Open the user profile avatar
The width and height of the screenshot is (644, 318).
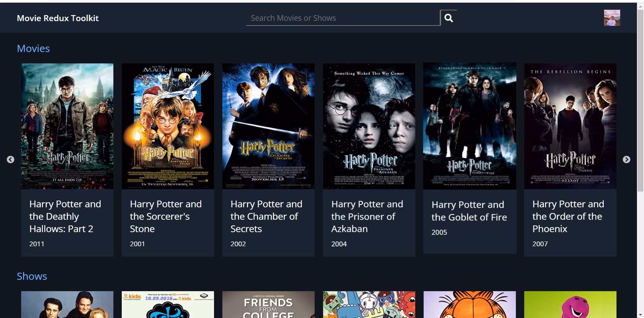pos(612,18)
